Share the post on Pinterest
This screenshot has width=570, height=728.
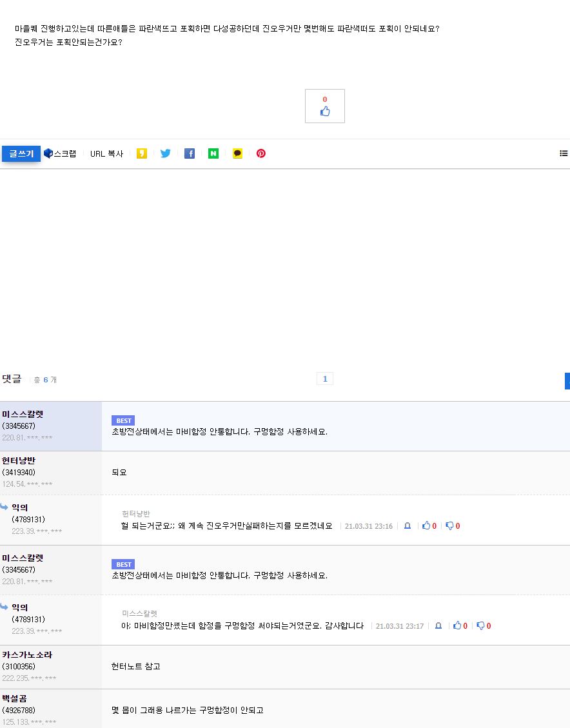tap(261, 153)
